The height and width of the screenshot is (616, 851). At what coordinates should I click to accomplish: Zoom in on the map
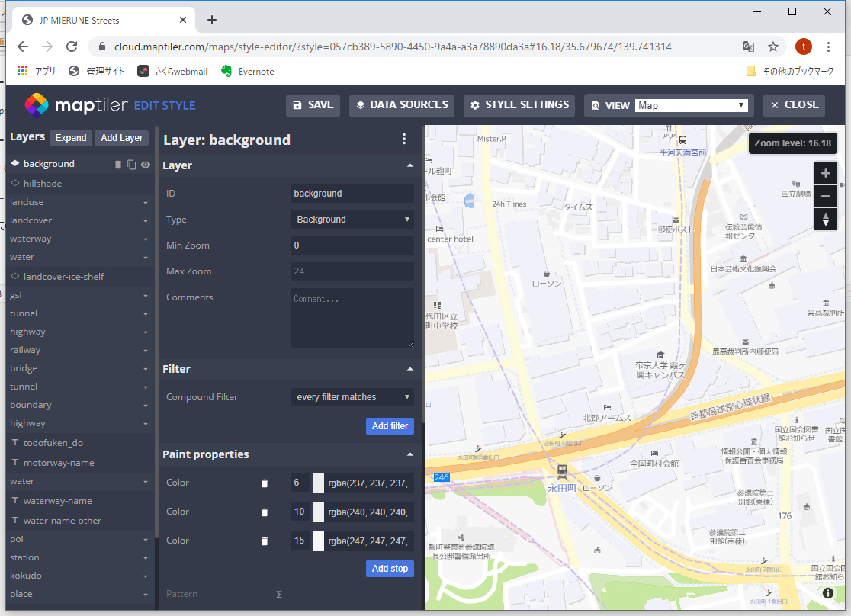tap(825, 174)
